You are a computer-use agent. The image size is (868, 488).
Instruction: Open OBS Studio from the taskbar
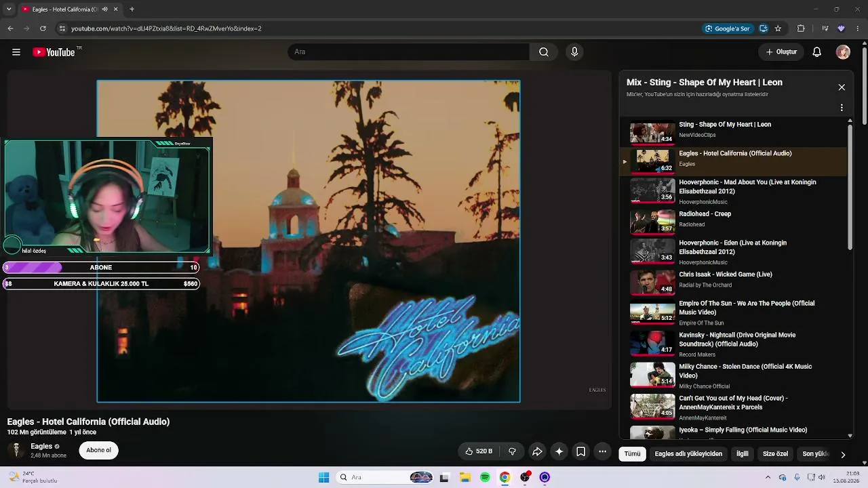tap(525, 477)
